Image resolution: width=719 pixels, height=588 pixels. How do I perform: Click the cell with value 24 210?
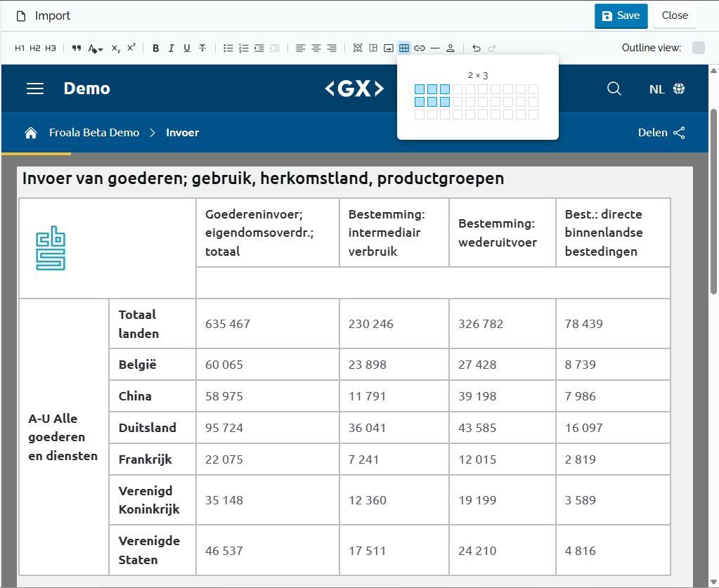coord(503,551)
